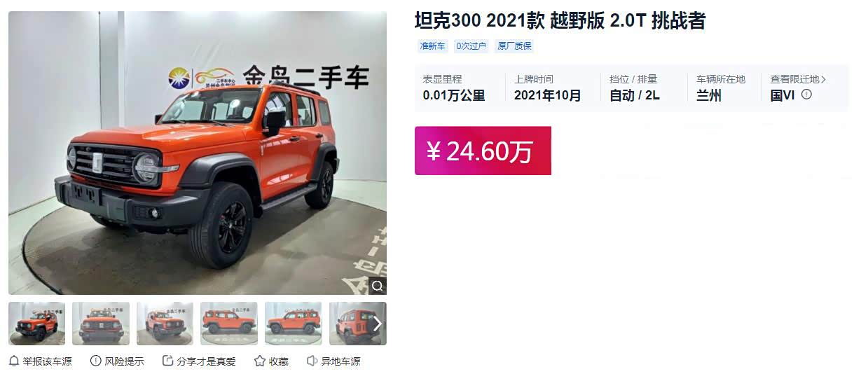Select the fourth side view thumbnail
This screenshot has height=388, width=868.
[x=229, y=324]
